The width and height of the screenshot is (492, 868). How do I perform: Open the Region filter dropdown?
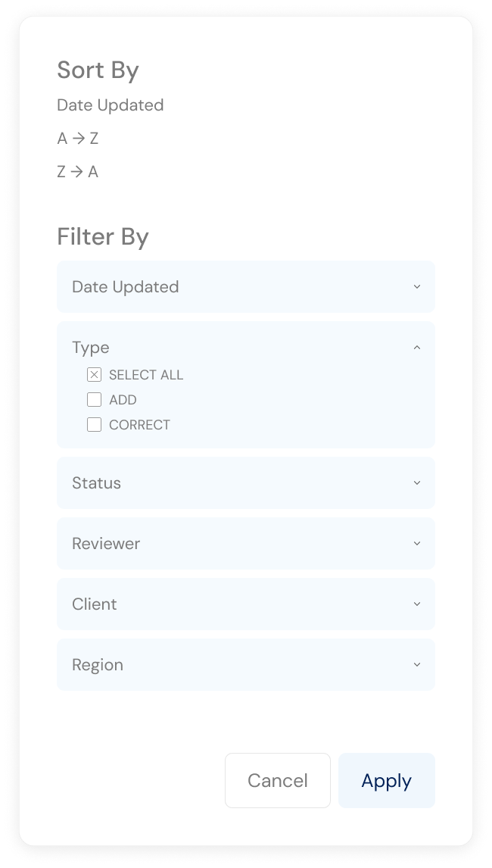tap(246, 665)
